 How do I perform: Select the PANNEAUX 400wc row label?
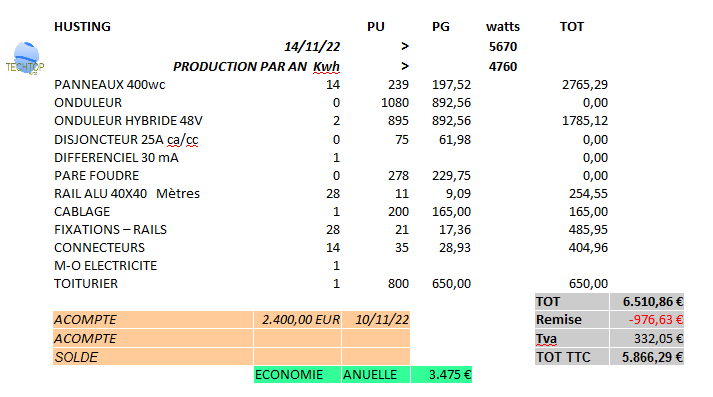point(110,85)
